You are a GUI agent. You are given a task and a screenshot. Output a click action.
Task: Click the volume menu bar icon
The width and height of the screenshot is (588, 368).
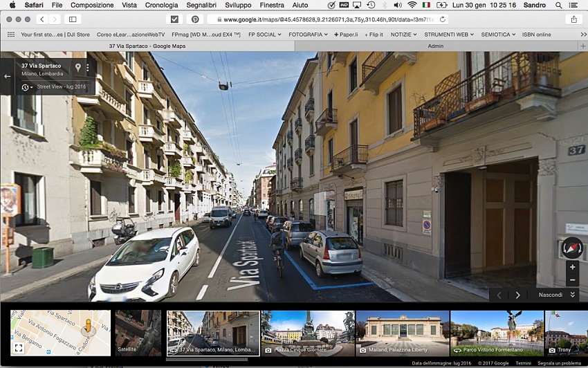tap(398, 5)
